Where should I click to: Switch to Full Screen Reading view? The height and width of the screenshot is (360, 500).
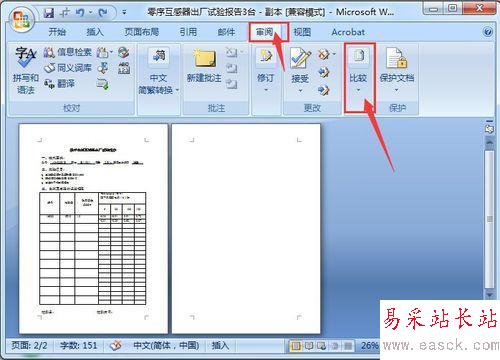point(309,346)
